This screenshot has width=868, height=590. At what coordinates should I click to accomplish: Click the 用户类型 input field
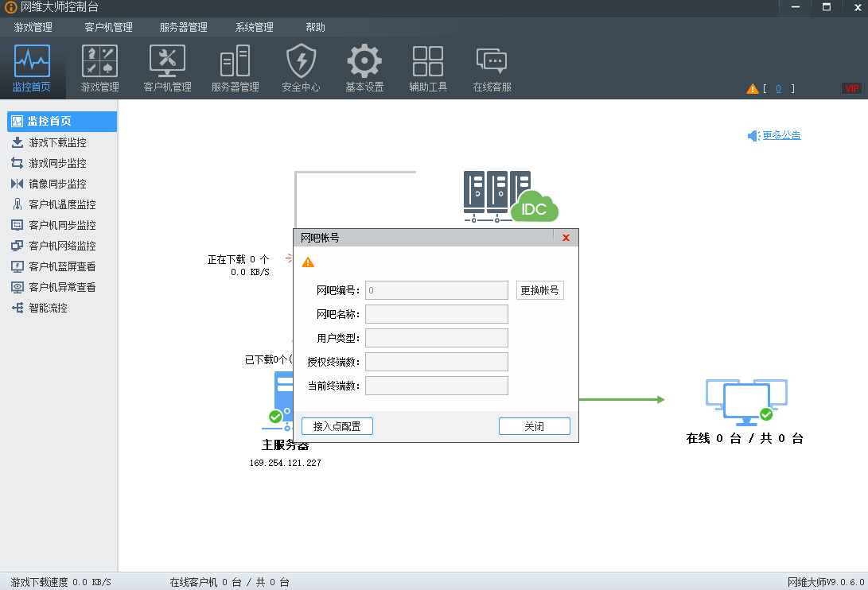[437, 338]
